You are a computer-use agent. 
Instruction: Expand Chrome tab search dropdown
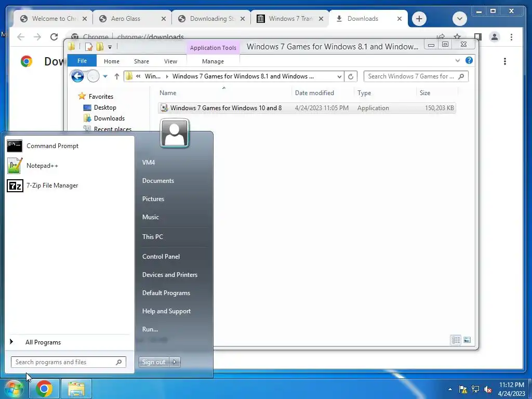pyautogui.click(x=460, y=19)
